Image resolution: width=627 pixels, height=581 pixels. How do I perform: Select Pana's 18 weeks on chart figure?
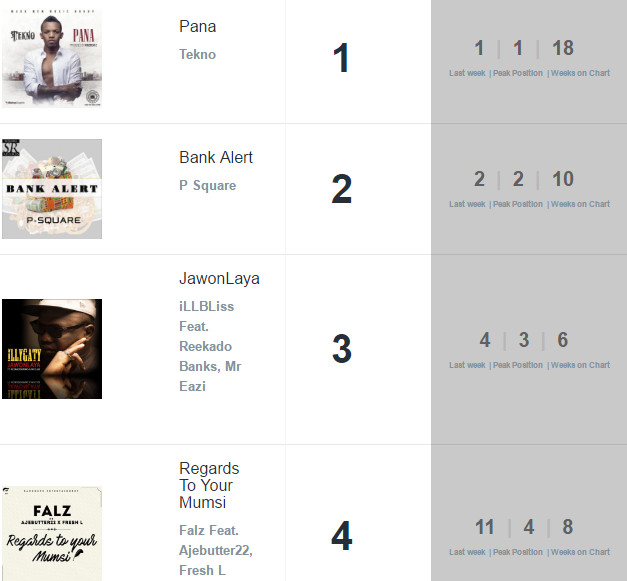pyautogui.click(x=563, y=48)
